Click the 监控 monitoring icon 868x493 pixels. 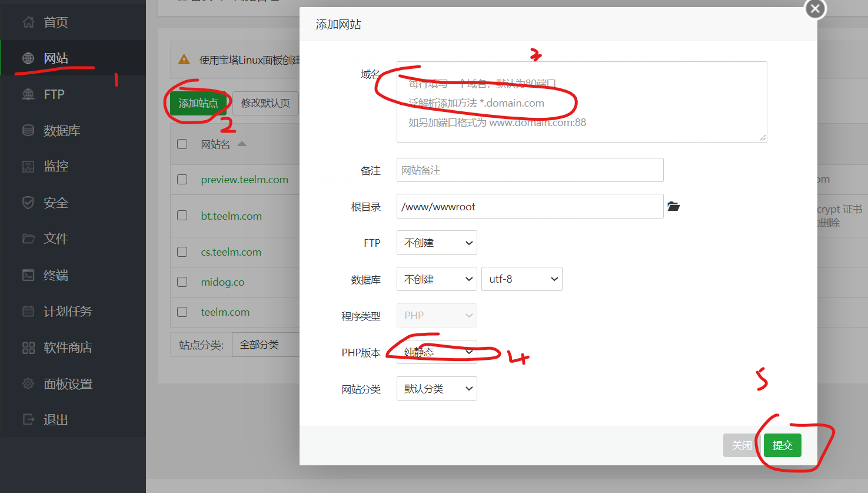pyautogui.click(x=28, y=166)
